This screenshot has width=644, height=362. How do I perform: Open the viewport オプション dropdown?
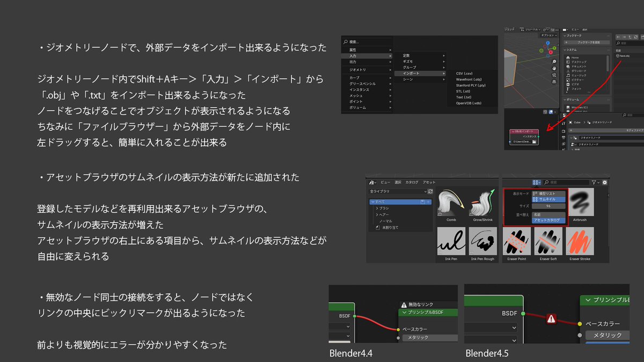pyautogui.click(x=549, y=35)
